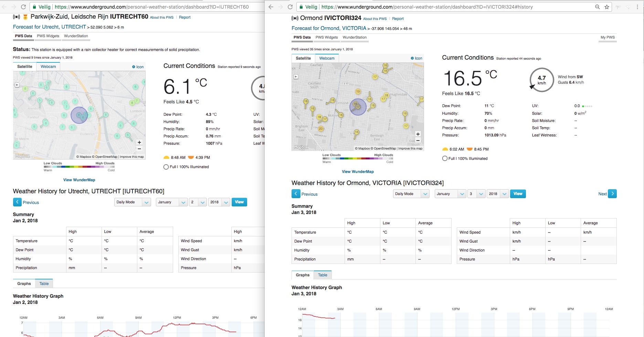Click View button for Utrecht history
This screenshot has height=337, width=644.
[239, 202]
